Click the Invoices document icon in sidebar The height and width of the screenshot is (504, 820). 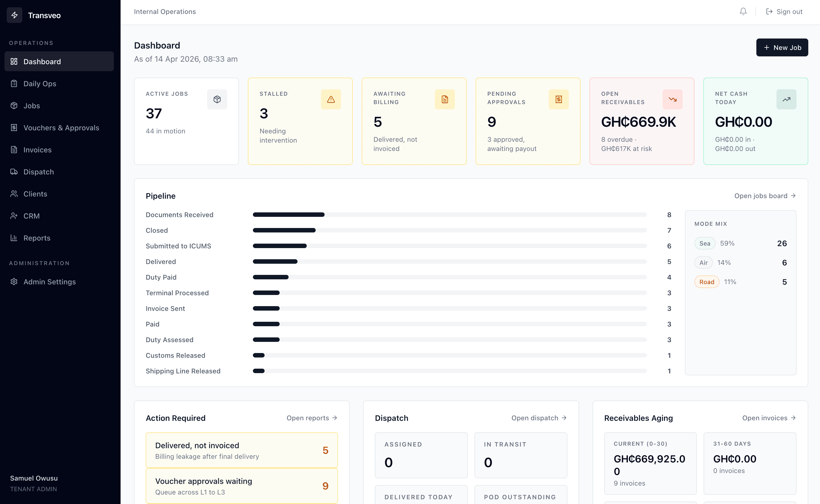[14, 149]
